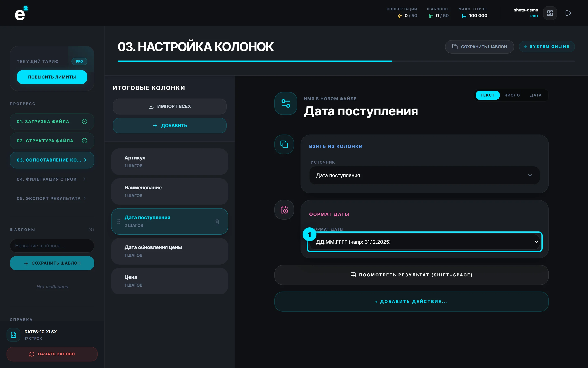The image size is (588, 368).
Task: Click the column settings sliders icon
Action: click(x=286, y=103)
